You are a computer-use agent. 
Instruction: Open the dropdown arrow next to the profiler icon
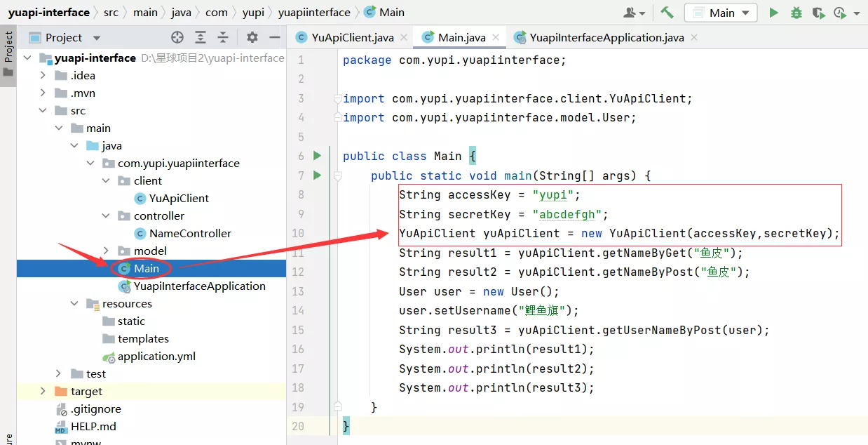click(857, 13)
